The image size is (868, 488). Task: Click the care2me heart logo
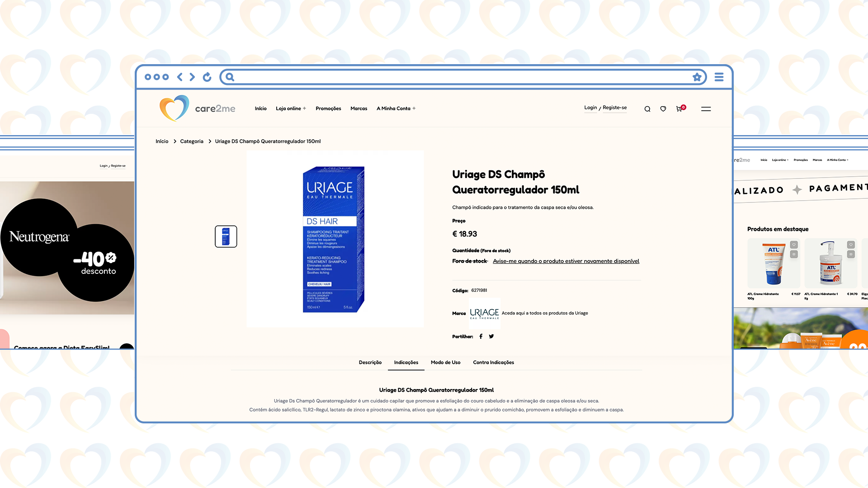coord(174,108)
